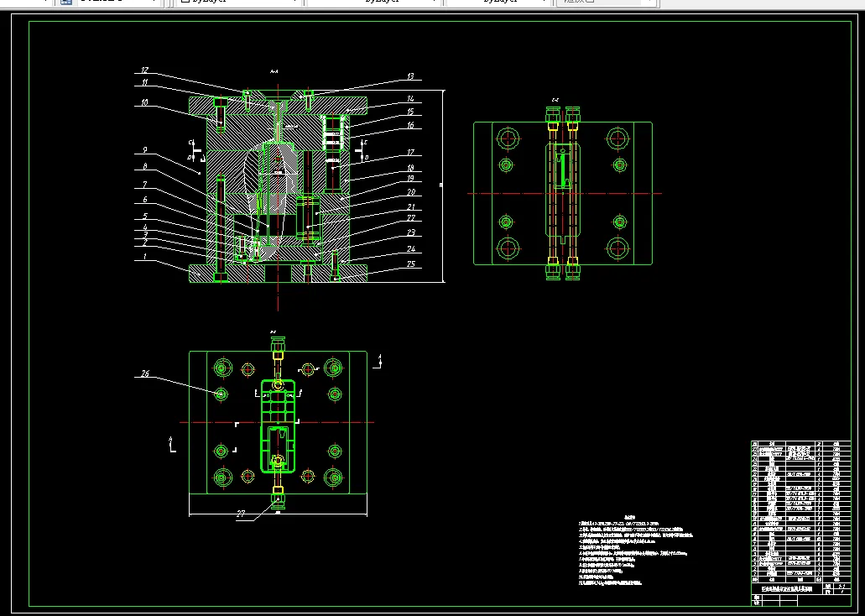Select part balloon number 18

pos(410,169)
